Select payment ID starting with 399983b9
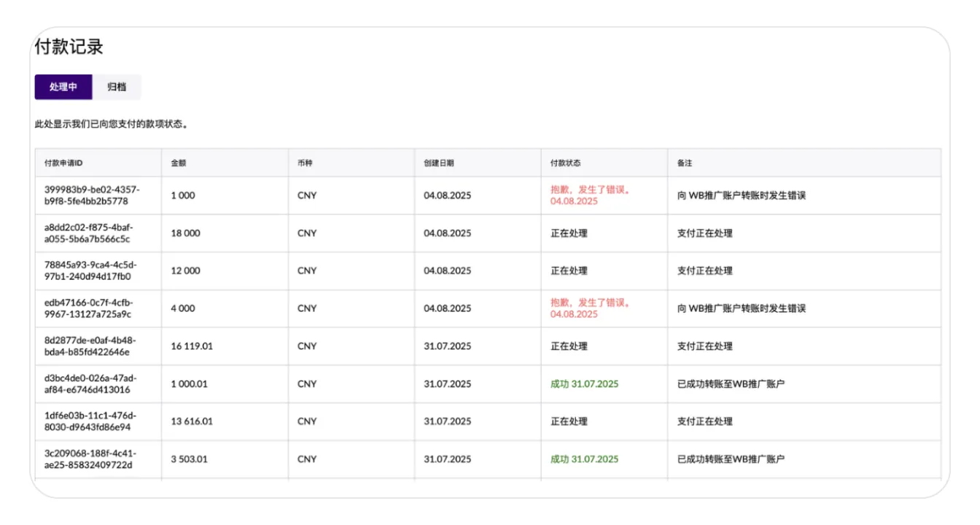Viewport: 980px width, 525px height. [x=92, y=195]
